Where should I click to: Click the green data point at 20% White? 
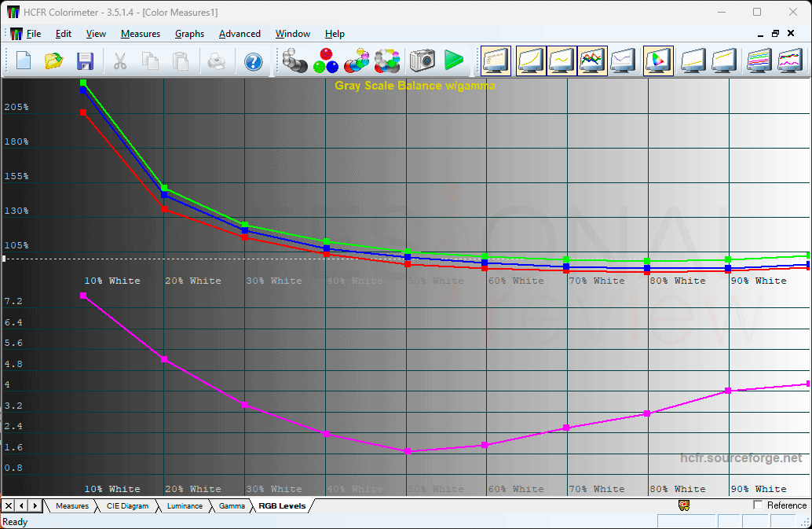coord(164,188)
